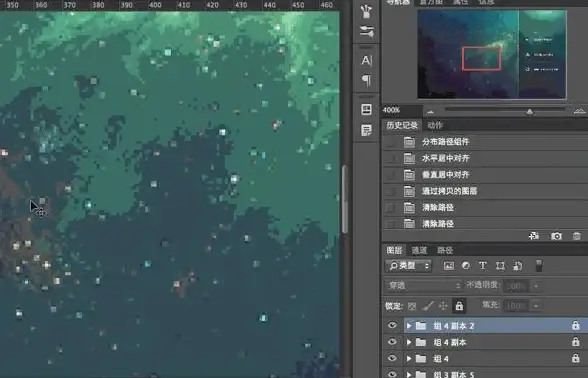Click the fill value field

pyautogui.click(x=516, y=306)
